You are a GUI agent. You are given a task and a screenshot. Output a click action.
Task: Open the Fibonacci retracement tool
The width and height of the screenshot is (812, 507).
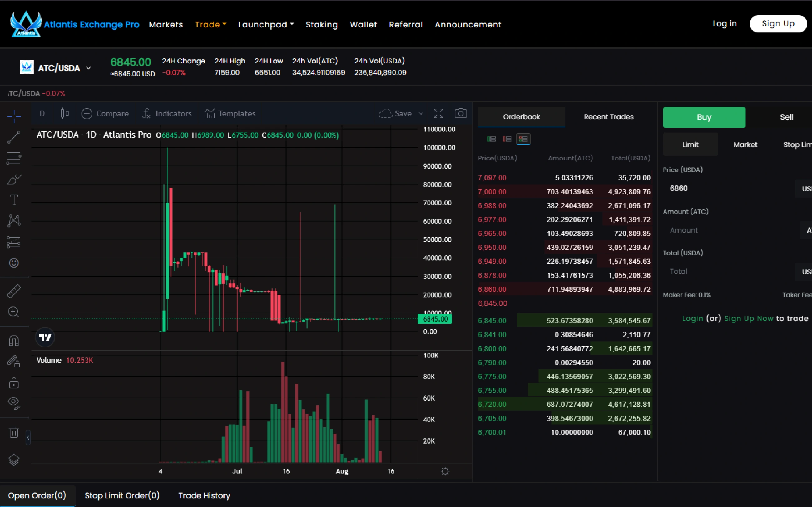(14, 158)
